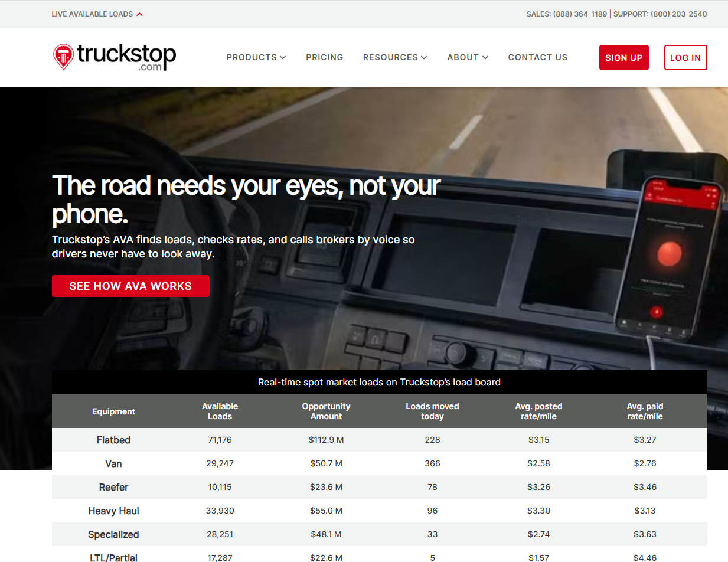Click Reefer avg paid rate $3.46
The height and width of the screenshot is (562, 728).
tap(645, 487)
